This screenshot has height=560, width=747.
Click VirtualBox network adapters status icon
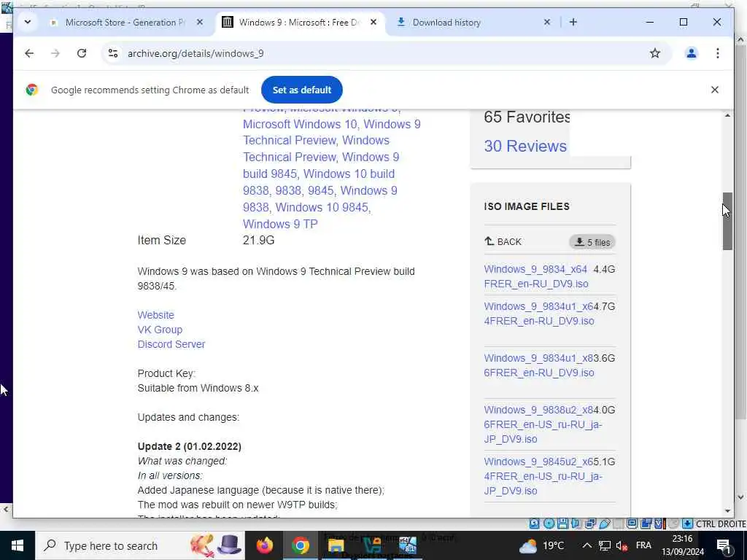[x=590, y=524]
